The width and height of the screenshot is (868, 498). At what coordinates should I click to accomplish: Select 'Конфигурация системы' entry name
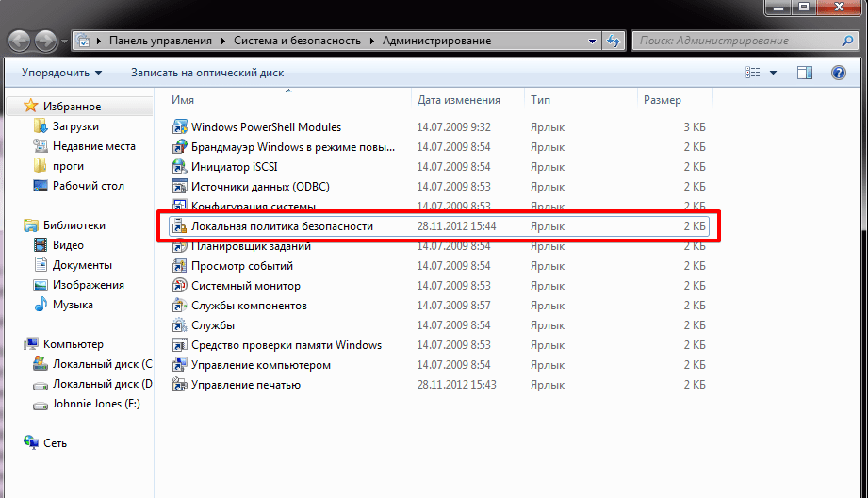pyautogui.click(x=253, y=205)
